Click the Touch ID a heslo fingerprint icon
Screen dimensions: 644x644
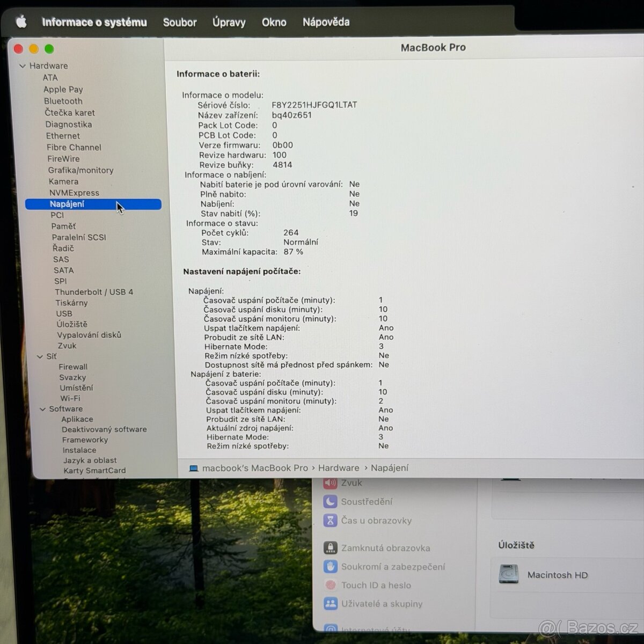330,585
